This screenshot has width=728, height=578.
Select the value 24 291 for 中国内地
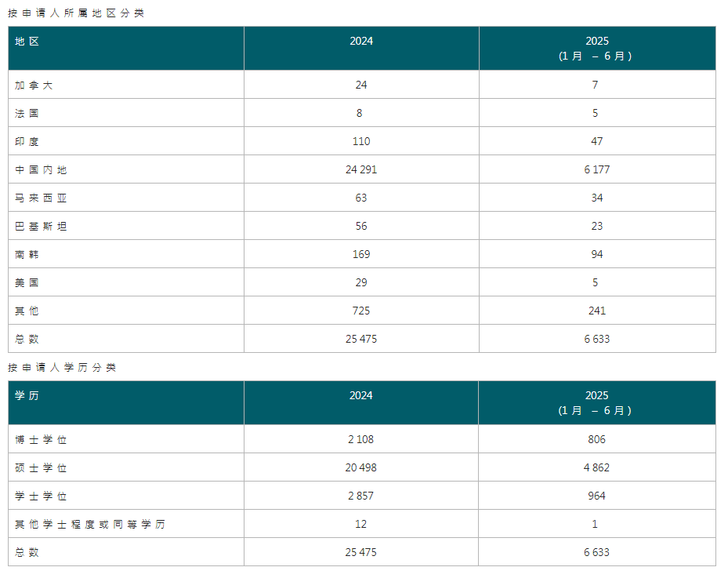(x=360, y=169)
